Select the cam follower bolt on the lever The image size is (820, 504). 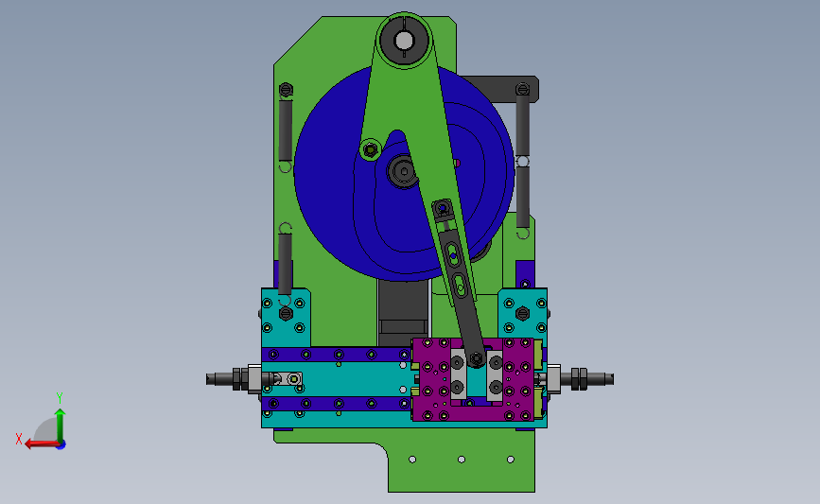click(x=370, y=150)
